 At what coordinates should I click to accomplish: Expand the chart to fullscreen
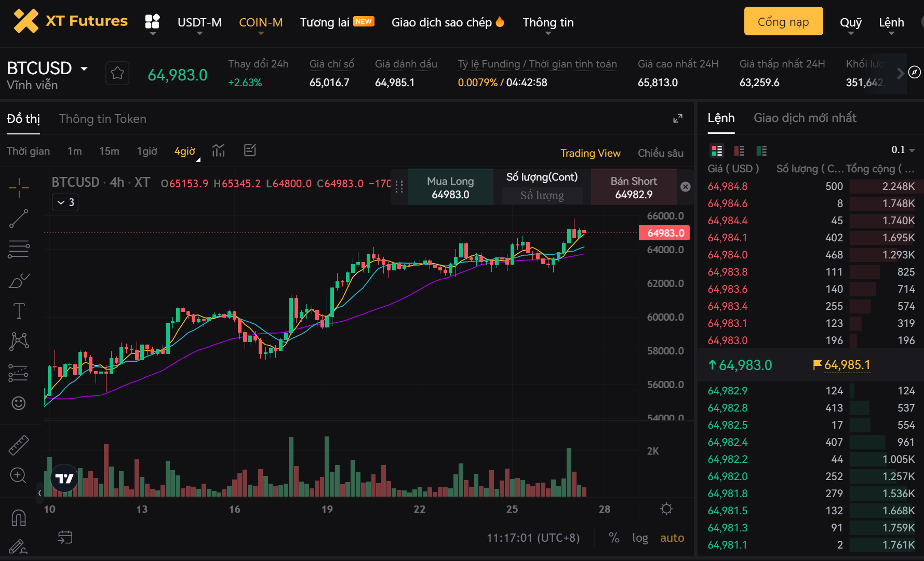(x=678, y=119)
